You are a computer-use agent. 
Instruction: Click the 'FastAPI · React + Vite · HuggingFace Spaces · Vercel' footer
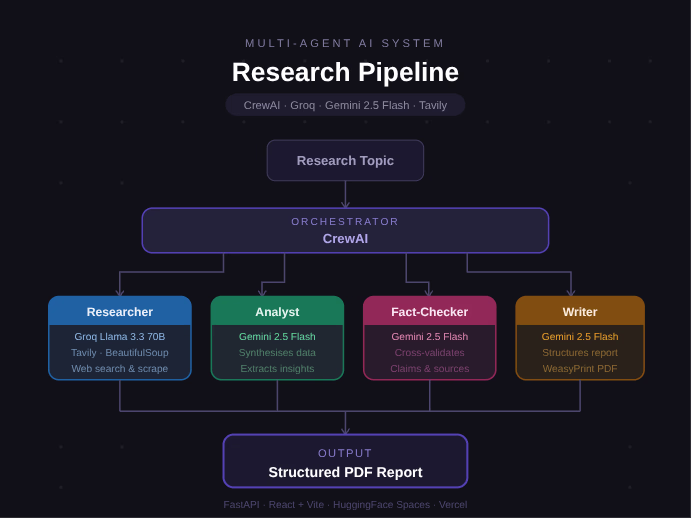pos(345,504)
